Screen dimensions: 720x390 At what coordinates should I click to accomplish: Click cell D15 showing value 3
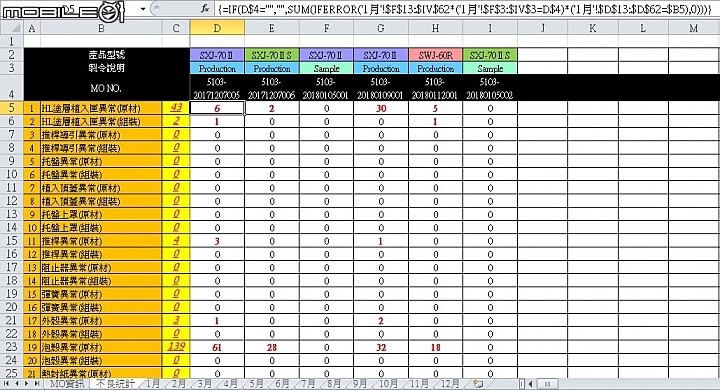click(217, 241)
